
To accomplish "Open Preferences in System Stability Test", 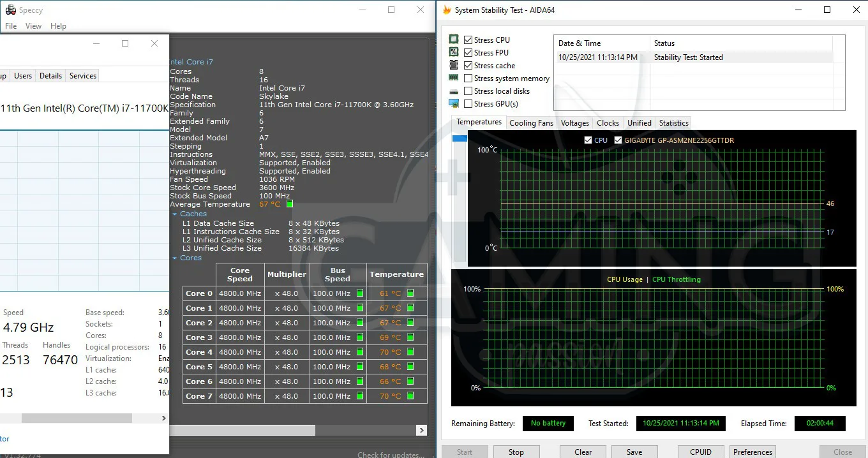I will [x=752, y=452].
